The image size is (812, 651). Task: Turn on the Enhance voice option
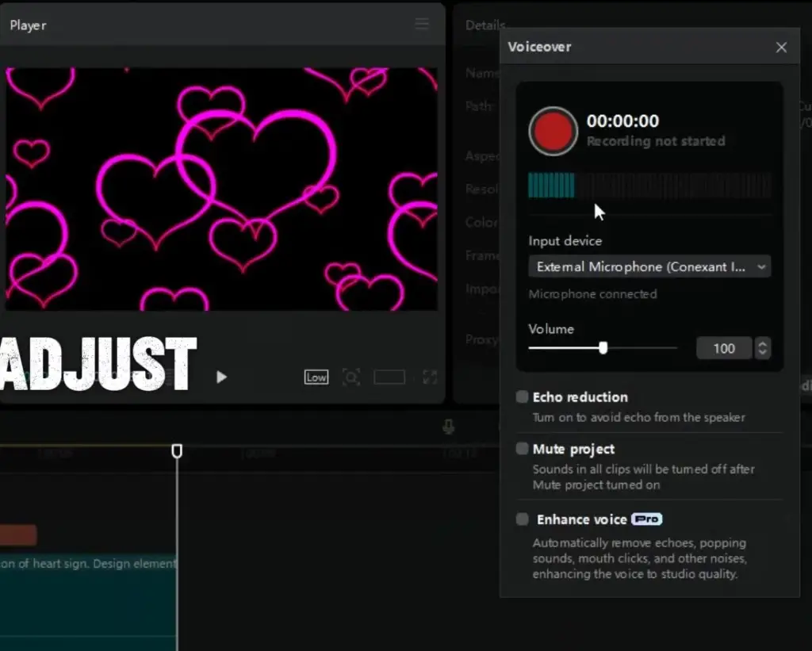click(x=522, y=519)
